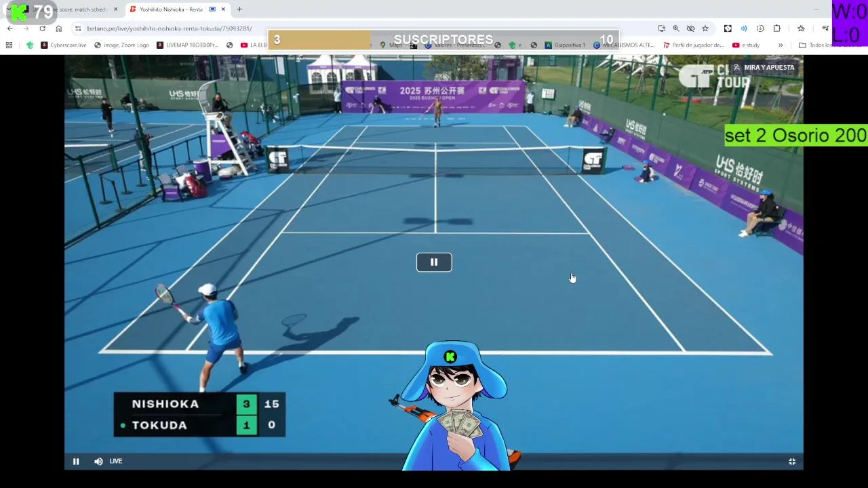
Task: Expand the hidden bookmarks overflow chevron
Action: coord(781,45)
